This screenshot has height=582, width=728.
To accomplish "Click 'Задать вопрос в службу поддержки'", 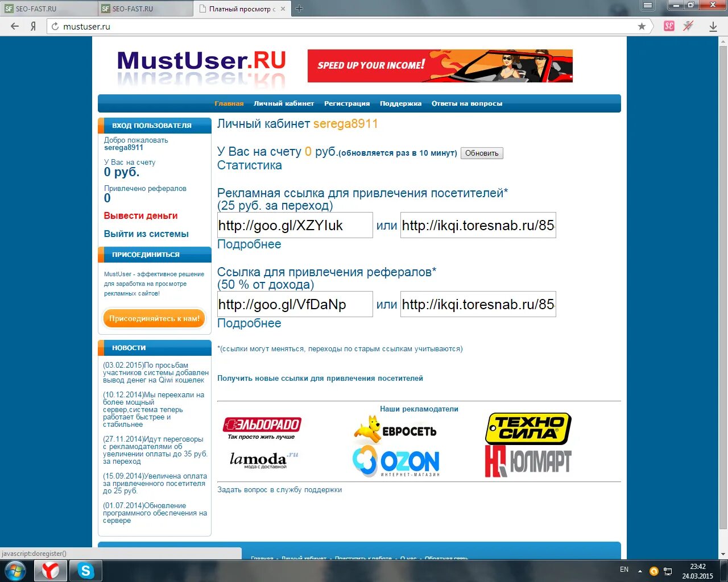I will click(280, 490).
